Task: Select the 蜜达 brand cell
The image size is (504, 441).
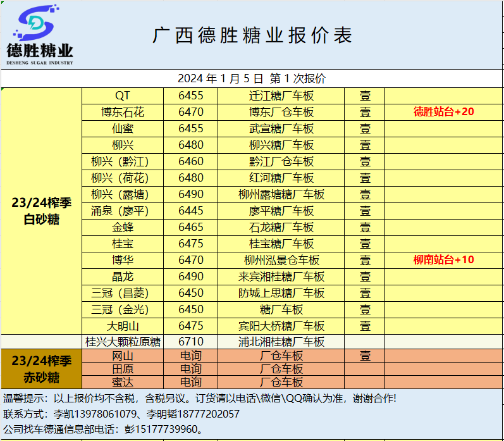Action: pos(123,382)
